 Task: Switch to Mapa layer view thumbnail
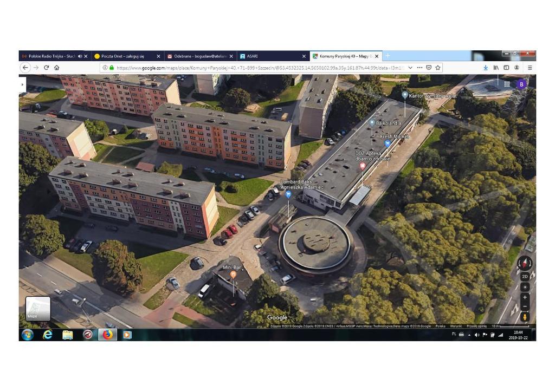point(38,309)
